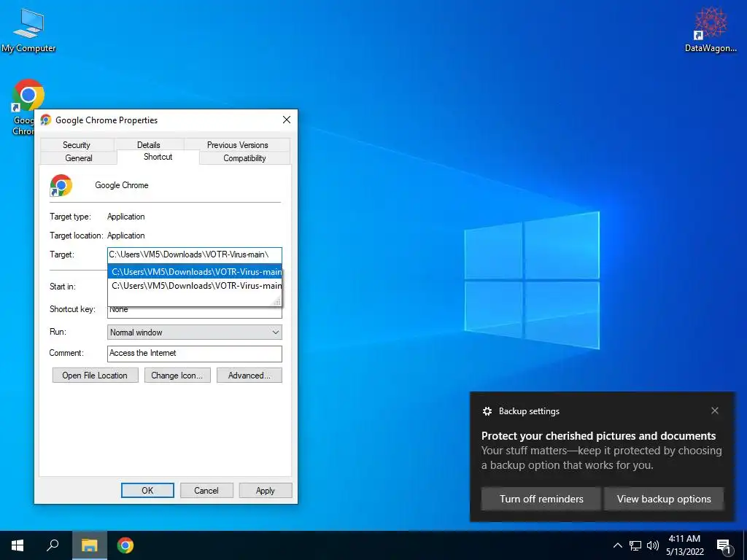Viewport: 747px width, 560px height.
Task: Close the Google Chrome Properties dialog
Action: [x=286, y=120]
